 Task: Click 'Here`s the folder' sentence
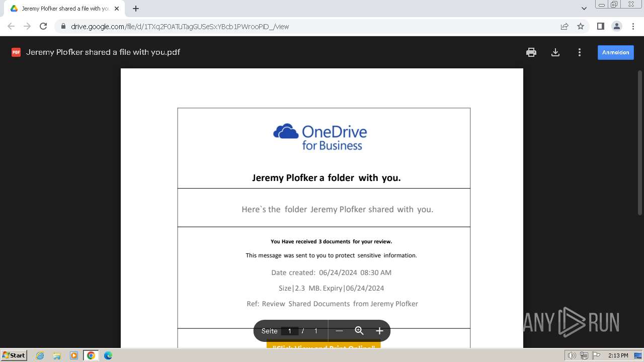(x=337, y=209)
